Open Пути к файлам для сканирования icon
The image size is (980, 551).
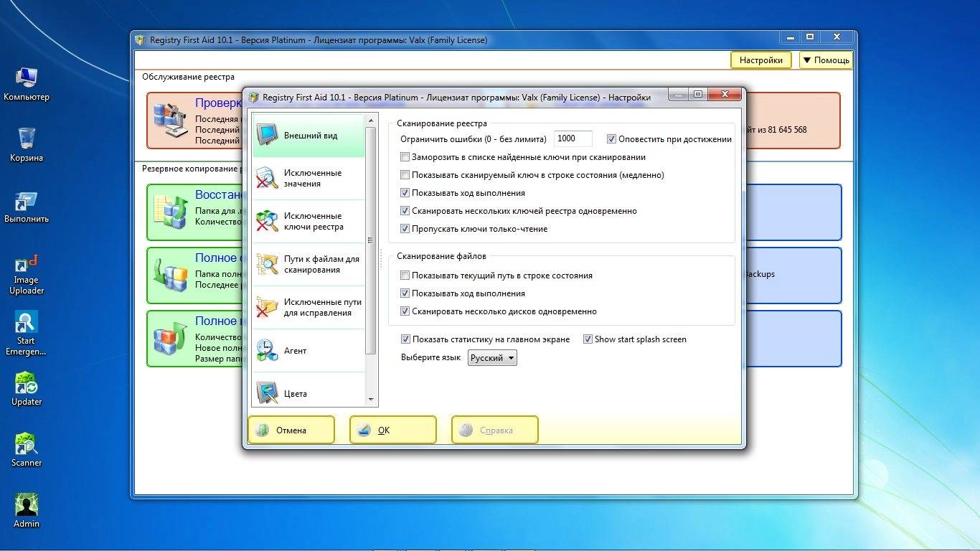coord(268,264)
